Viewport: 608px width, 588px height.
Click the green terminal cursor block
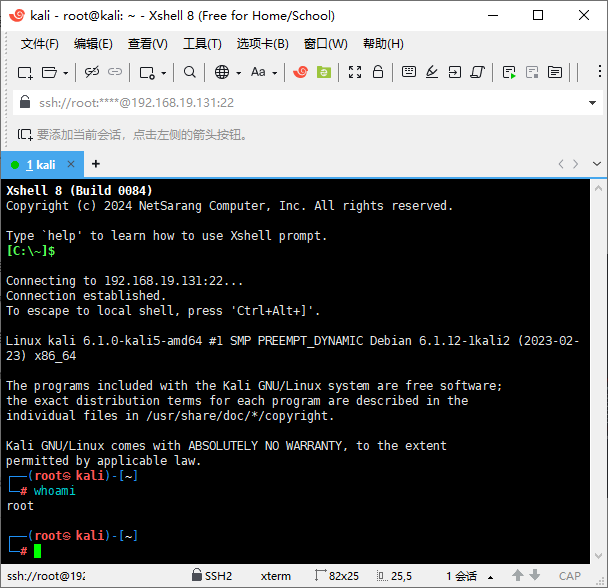(x=37, y=551)
